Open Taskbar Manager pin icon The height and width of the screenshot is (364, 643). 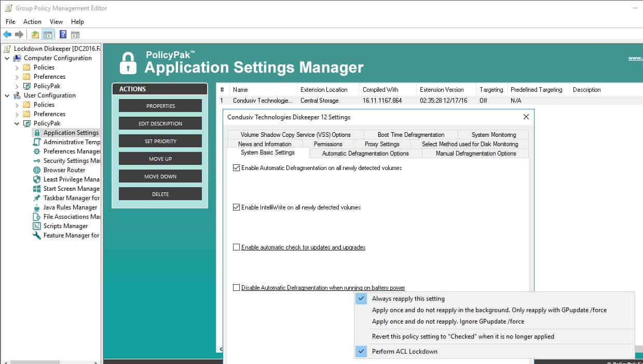[x=37, y=198]
